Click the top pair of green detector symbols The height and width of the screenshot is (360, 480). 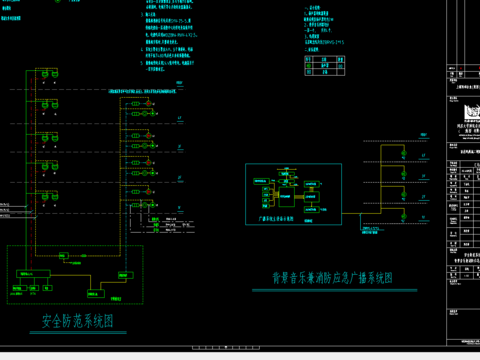(50, 74)
